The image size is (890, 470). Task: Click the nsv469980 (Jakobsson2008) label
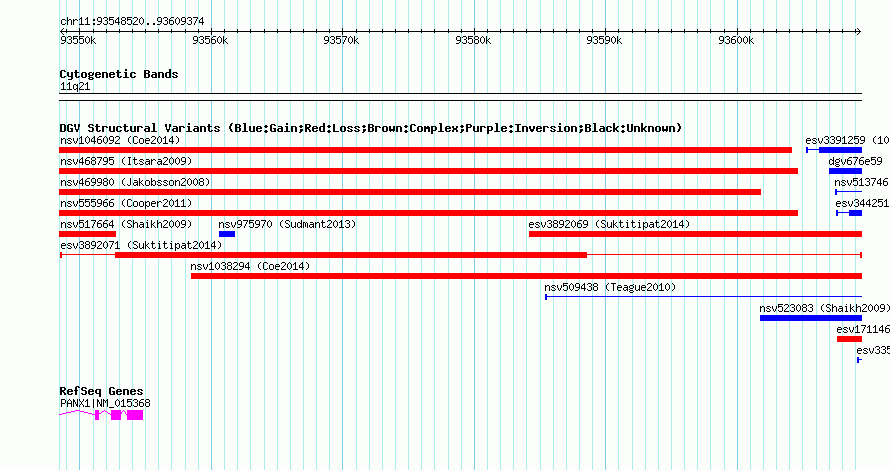click(x=135, y=182)
